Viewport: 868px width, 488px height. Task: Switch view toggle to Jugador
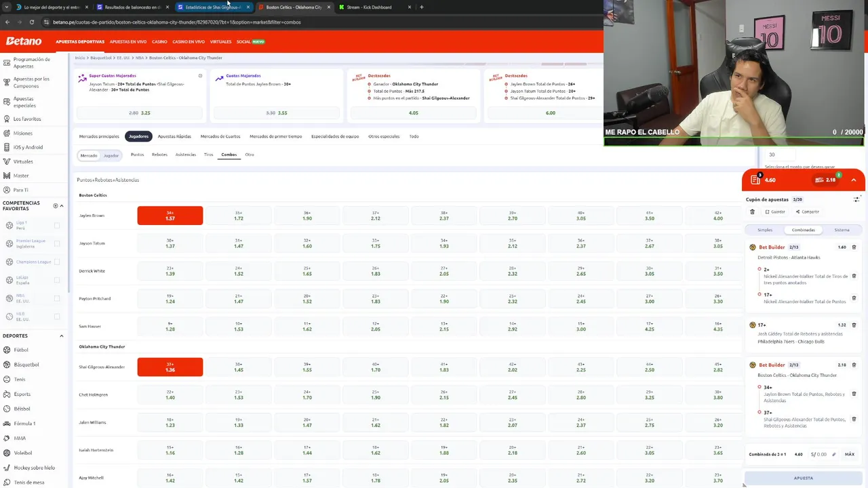pos(111,155)
